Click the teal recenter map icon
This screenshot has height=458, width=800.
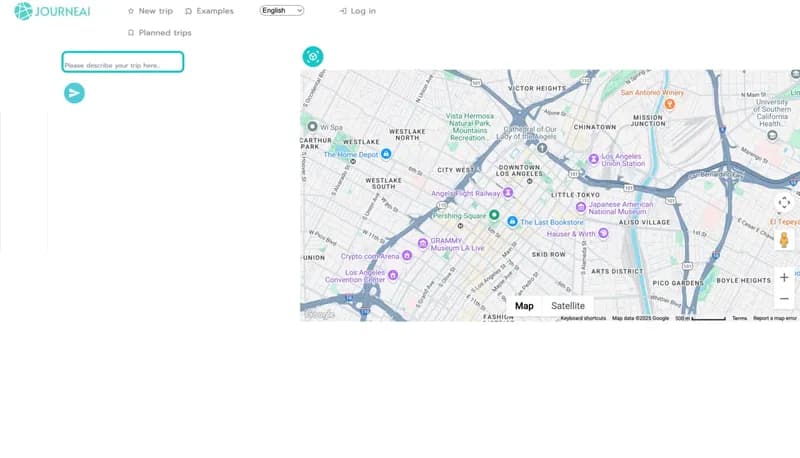click(x=313, y=57)
